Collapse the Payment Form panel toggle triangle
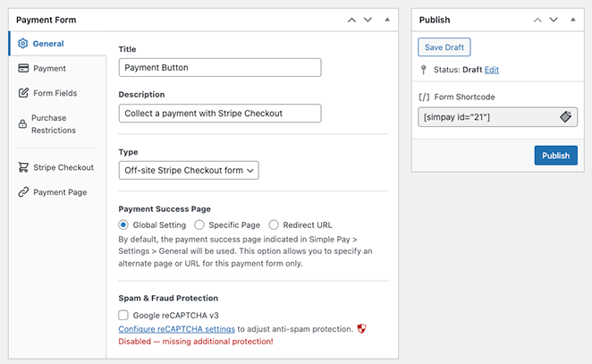The width and height of the screenshot is (592, 364). point(387,19)
